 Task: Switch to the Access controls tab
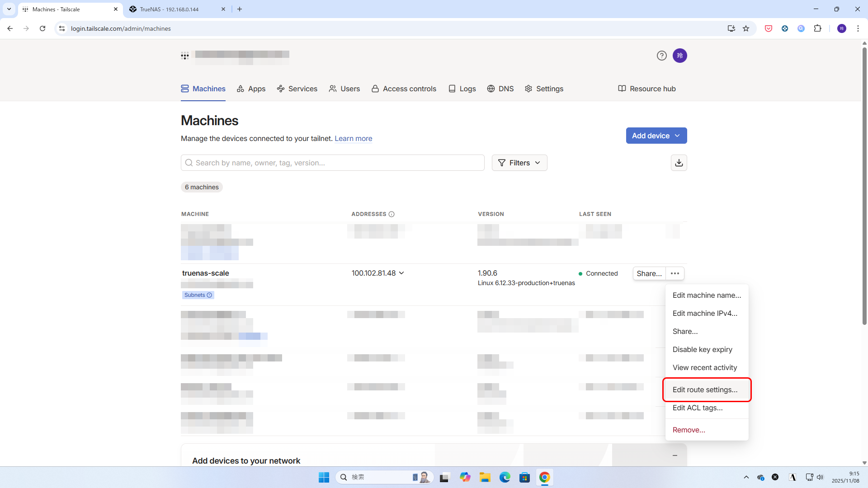(404, 89)
